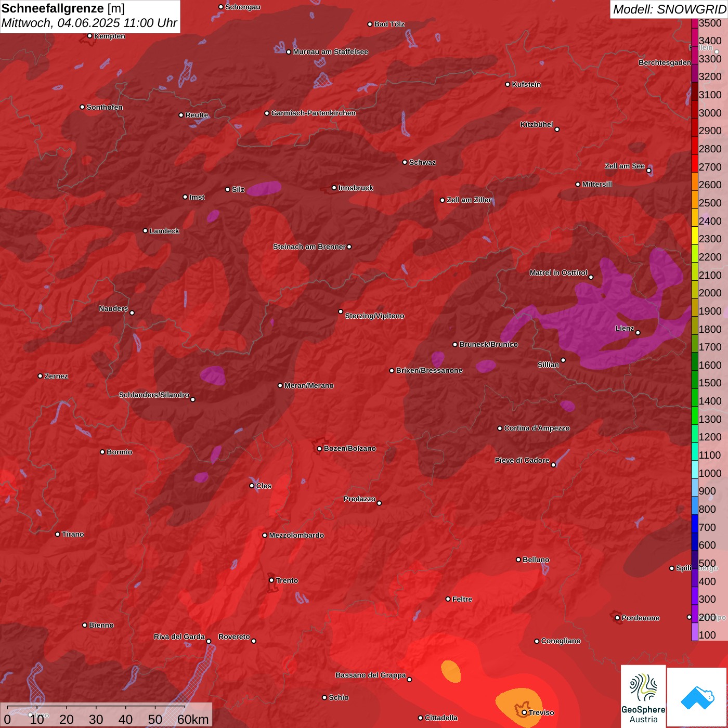The image size is (728, 728).
Task: Click the "Zell am See" map label
Action: click(625, 166)
